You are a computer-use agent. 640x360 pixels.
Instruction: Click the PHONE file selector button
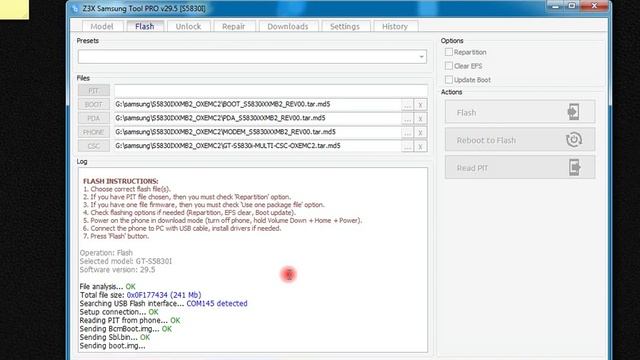pos(94,132)
